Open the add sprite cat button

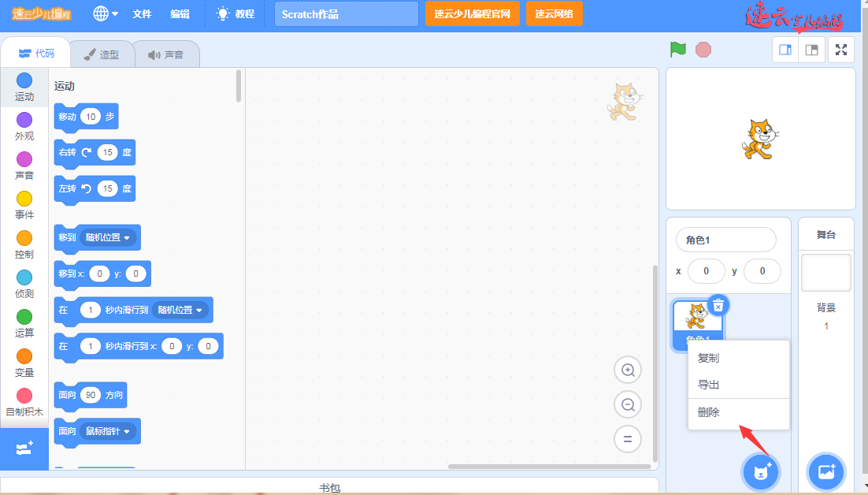[x=761, y=471]
